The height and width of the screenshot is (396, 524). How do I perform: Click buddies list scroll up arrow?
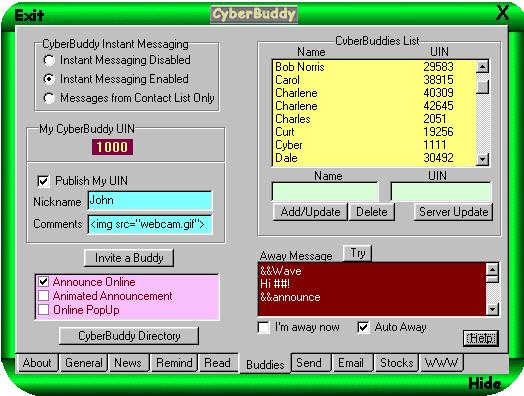[482, 67]
